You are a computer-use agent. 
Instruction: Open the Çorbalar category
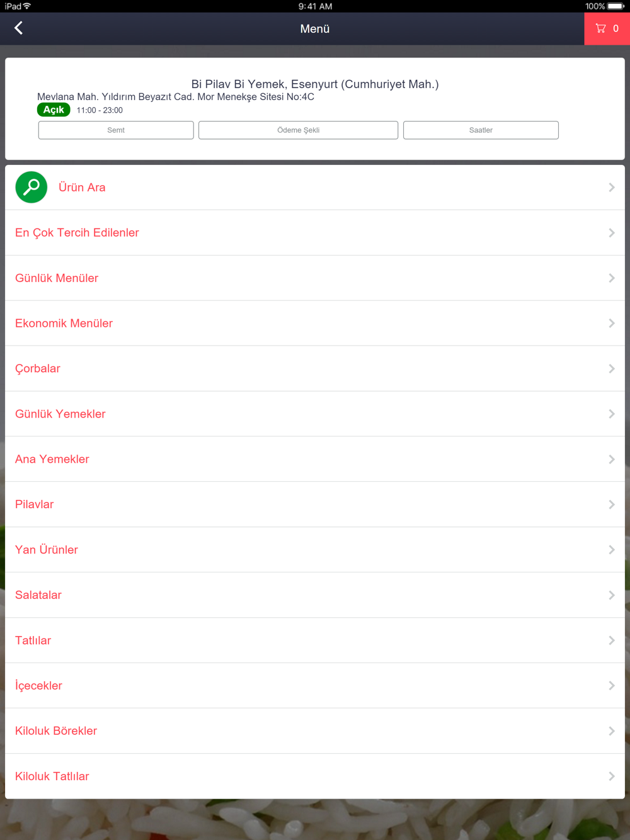[x=315, y=369]
